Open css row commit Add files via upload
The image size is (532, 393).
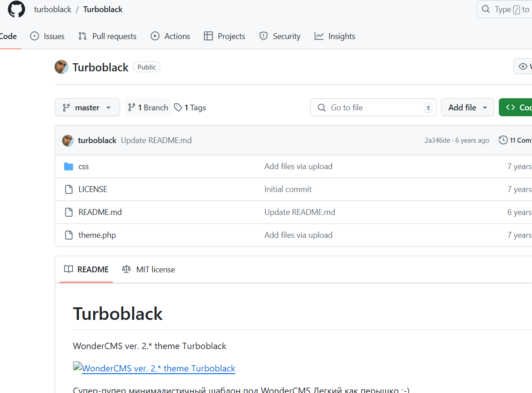pyautogui.click(x=298, y=166)
